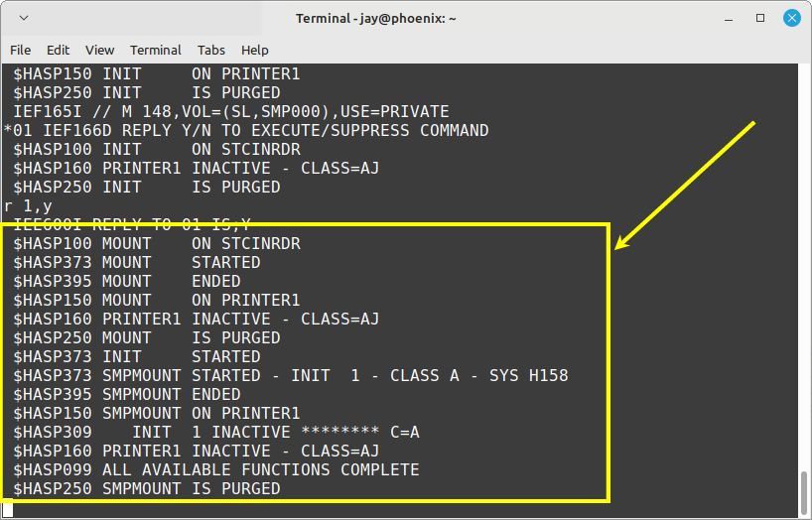Click the $HASP099 ALL AVAILABLE FUNCTIONS COMPLETE line

216,469
